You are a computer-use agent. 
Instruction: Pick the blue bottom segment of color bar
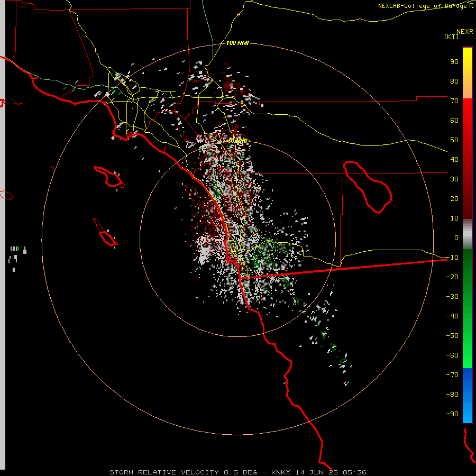pyautogui.click(x=467, y=395)
